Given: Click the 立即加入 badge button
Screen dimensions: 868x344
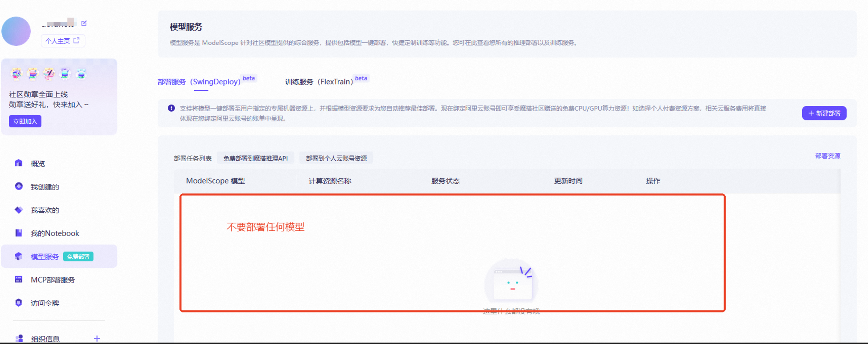Looking at the screenshot, I should tap(25, 121).
